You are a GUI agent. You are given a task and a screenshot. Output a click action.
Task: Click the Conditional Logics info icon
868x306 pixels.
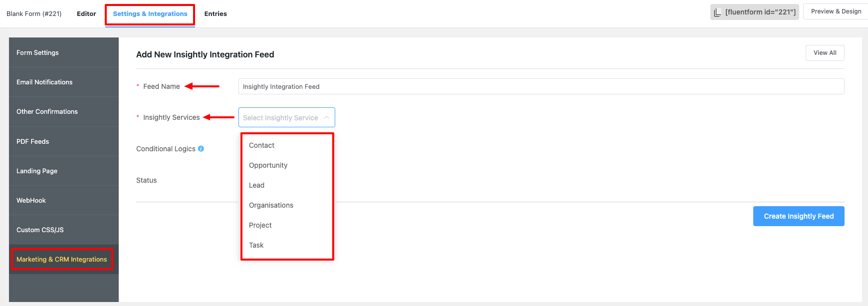(201, 149)
